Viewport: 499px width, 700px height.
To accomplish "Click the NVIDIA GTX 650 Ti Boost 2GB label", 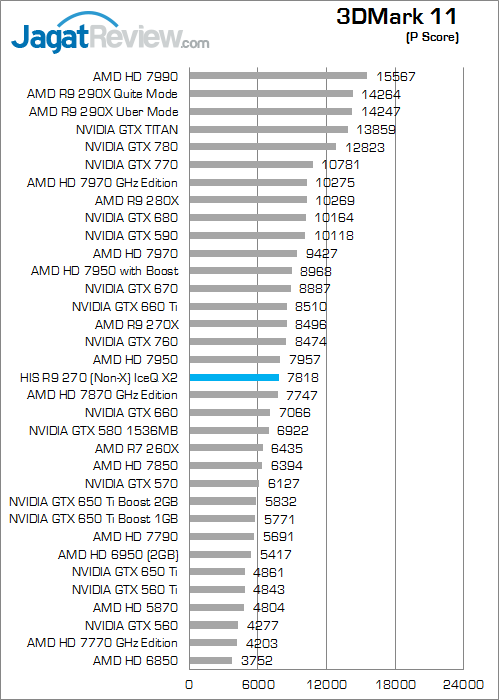I will pos(93,501).
